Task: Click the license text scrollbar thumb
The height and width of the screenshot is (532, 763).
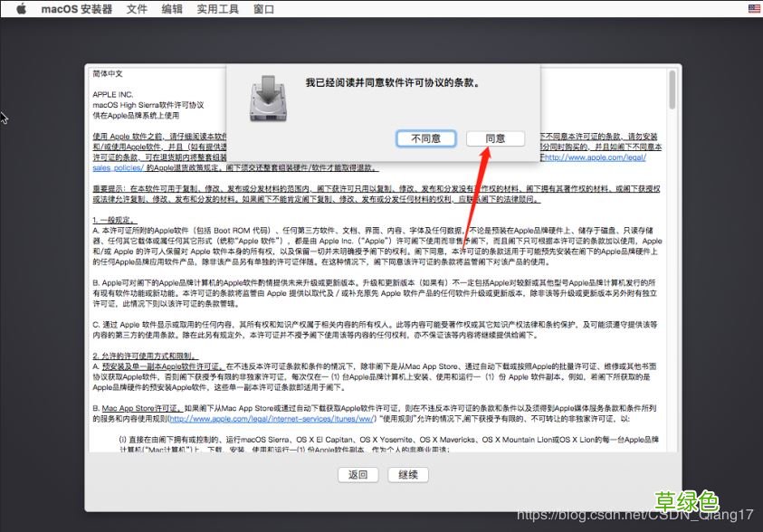Action: point(672,90)
